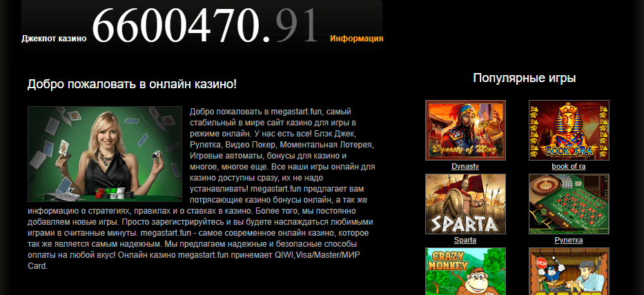Screen dimensions: 644x295
Task: Open the Информация link beside the jackpot
Action: (356, 39)
